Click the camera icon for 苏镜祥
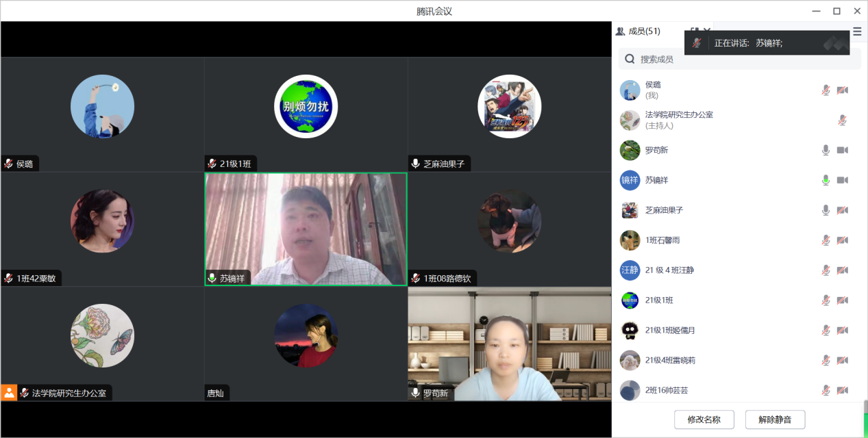This screenshot has height=438, width=868. pyautogui.click(x=842, y=180)
